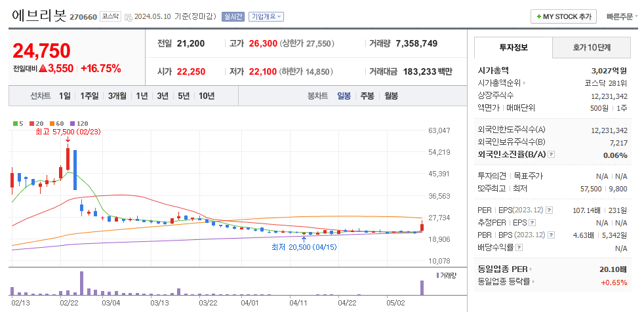This screenshot has height=312, width=644.
Task: Select the 5년 line chart range
Action: click(184, 96)
